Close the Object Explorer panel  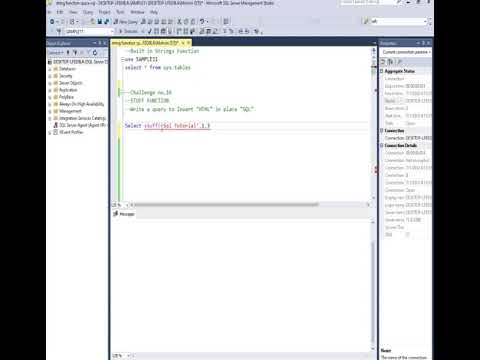(x=105, y=43)
